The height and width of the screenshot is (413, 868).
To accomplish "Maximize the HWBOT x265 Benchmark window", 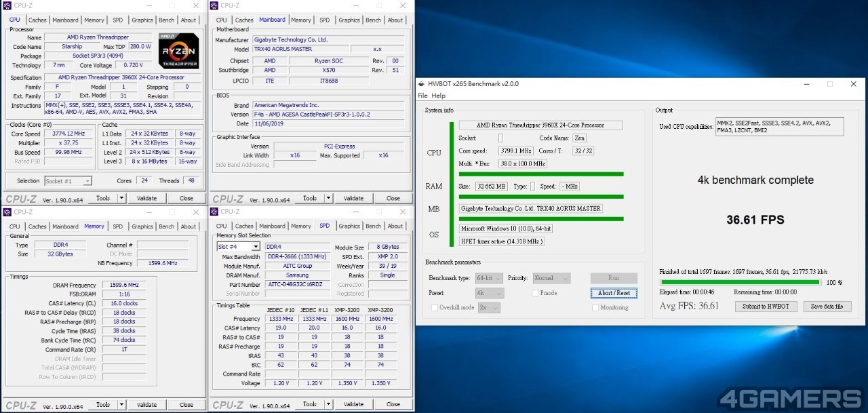I will 829,84.
